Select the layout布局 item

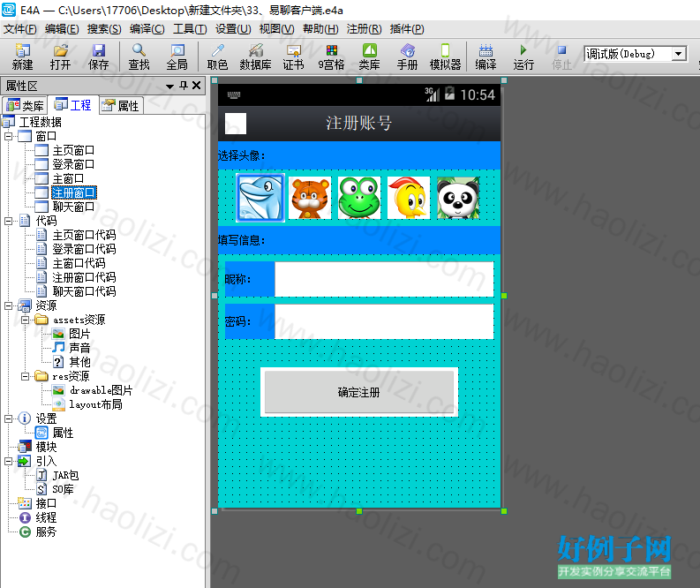95,404
